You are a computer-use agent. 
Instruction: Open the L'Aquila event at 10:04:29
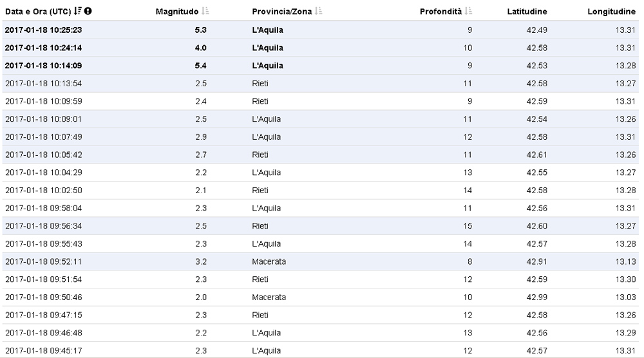pos(320,173)
